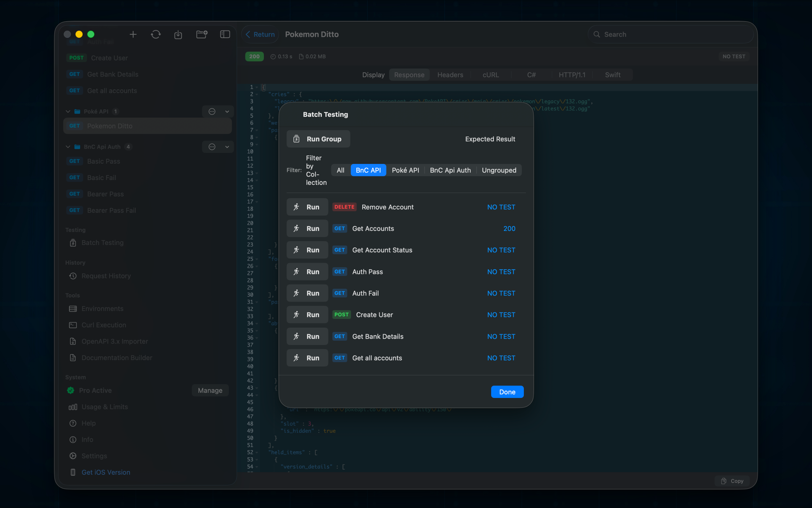Select the Pokemon Ditto request in sidebar

(147, 126)
